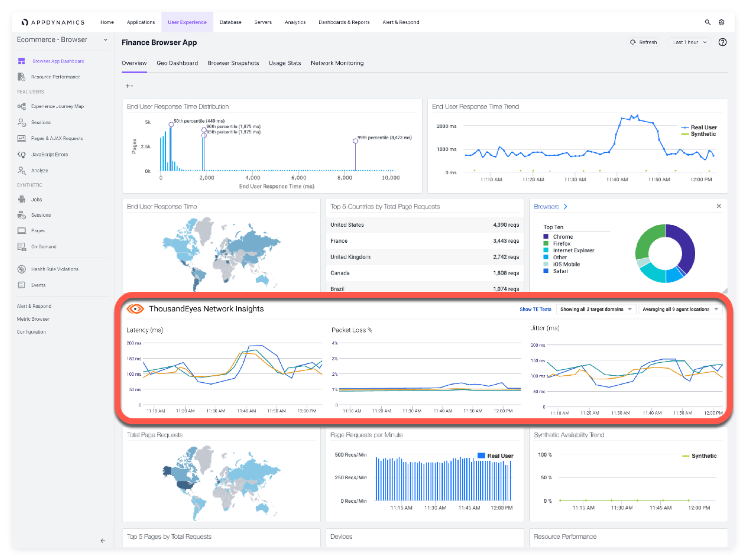This screenshot has width=747, height=560.
Task: Collapse the sidebar with left arrow
Action: [103, 541]
